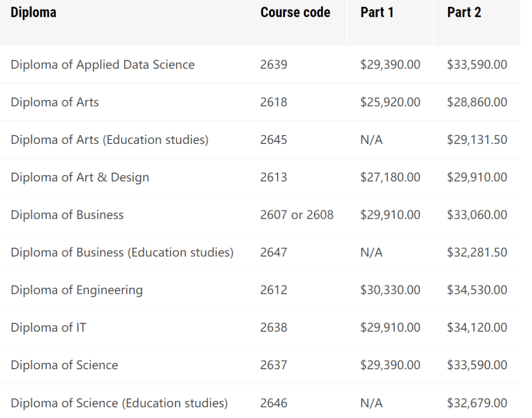Click the Diploma column header
This screenshot has width=532, height=418.
(x=33, y=12)
